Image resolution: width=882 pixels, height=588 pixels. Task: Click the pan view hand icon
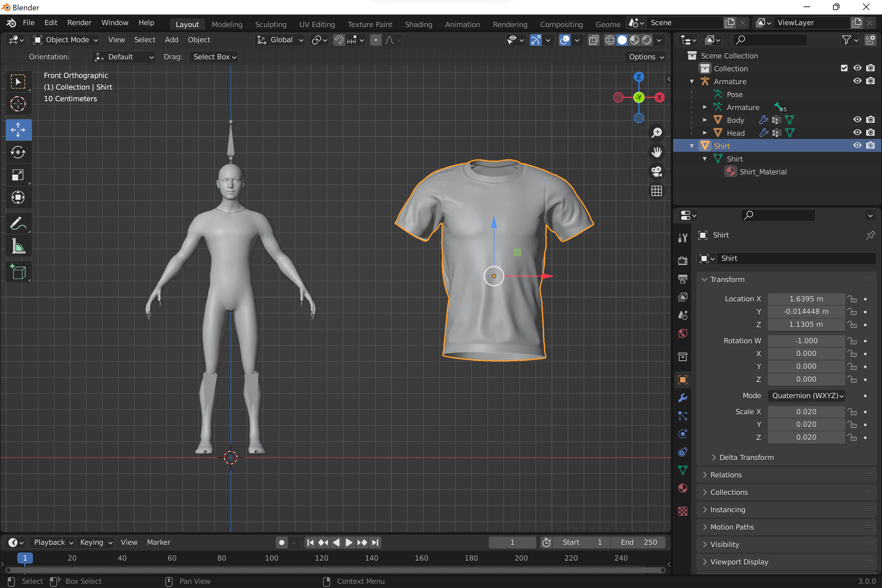click(x=657, y=152)
